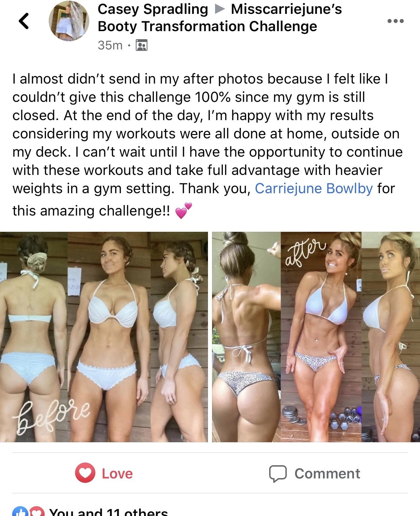Click the Love reaction label text

(x=117, y=473)
